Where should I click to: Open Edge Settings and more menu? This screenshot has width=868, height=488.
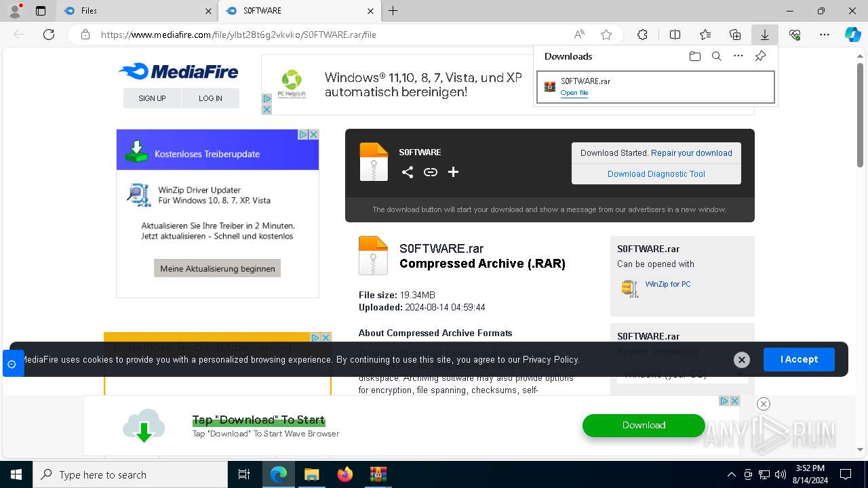pyautogui.click(x=825, y=35)
